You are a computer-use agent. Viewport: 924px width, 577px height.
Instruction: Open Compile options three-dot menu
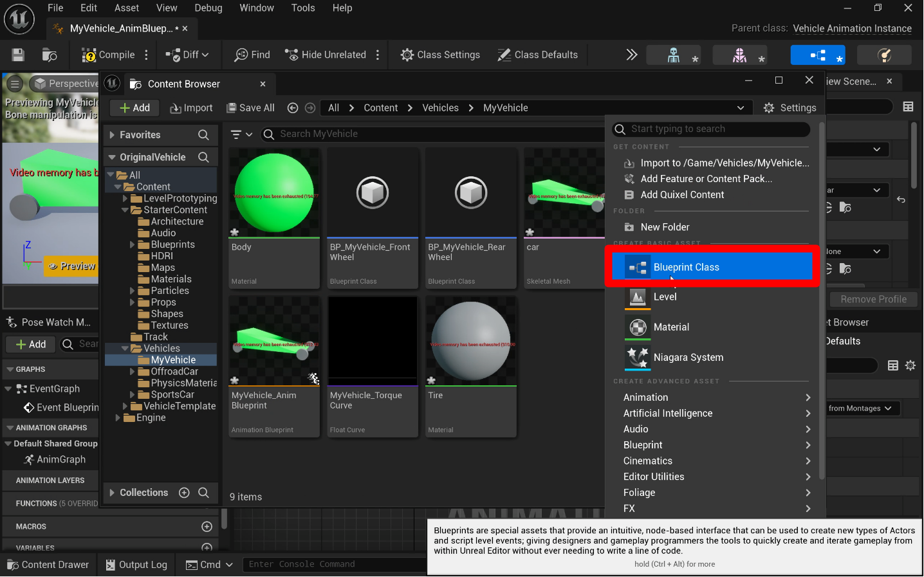click(147, 55)
